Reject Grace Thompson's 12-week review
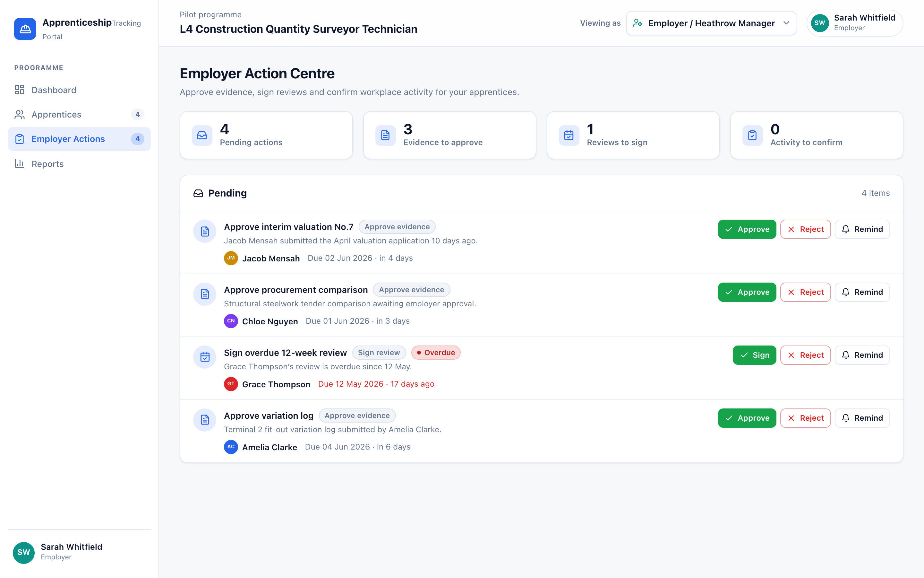 [x=805, y=355]
